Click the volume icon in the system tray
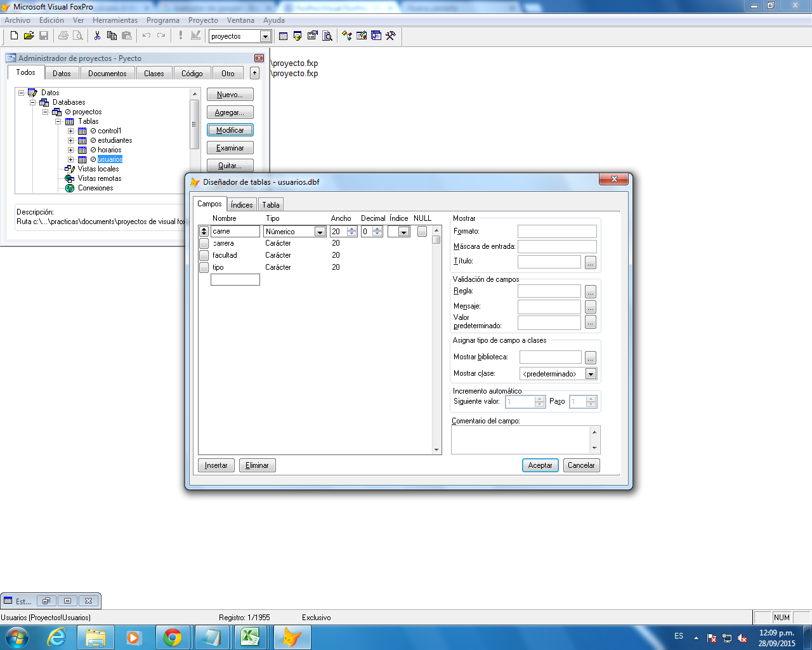Screen dimensions: 812x650 click(x=742, y=638)
